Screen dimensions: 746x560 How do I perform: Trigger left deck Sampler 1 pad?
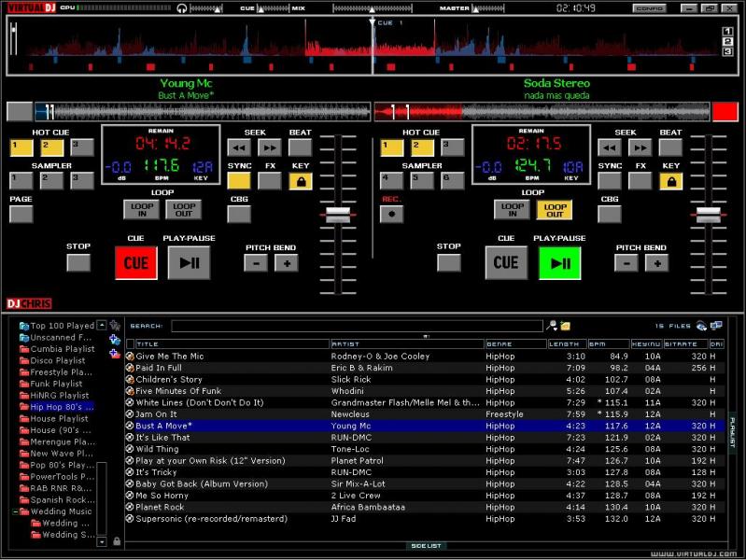click(x=21, y=181)
